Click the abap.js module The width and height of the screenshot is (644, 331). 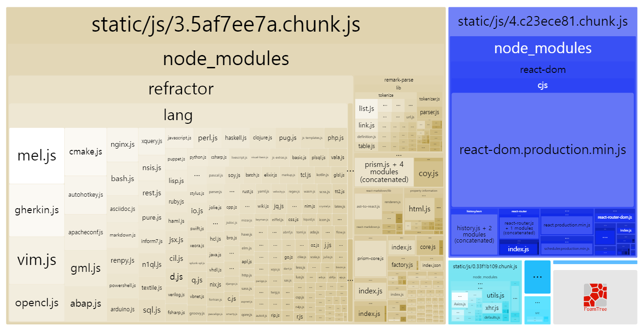pos(86,303)
